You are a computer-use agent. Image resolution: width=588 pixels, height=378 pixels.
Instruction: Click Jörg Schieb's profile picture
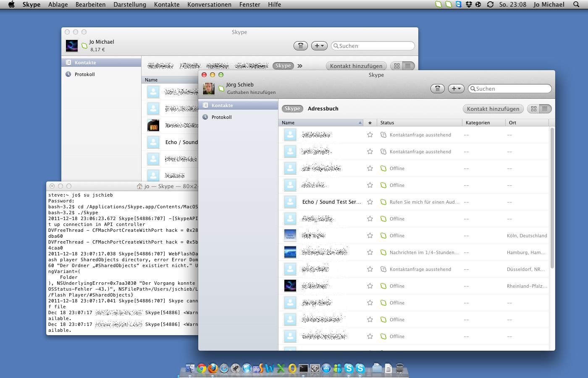(209, 89)
